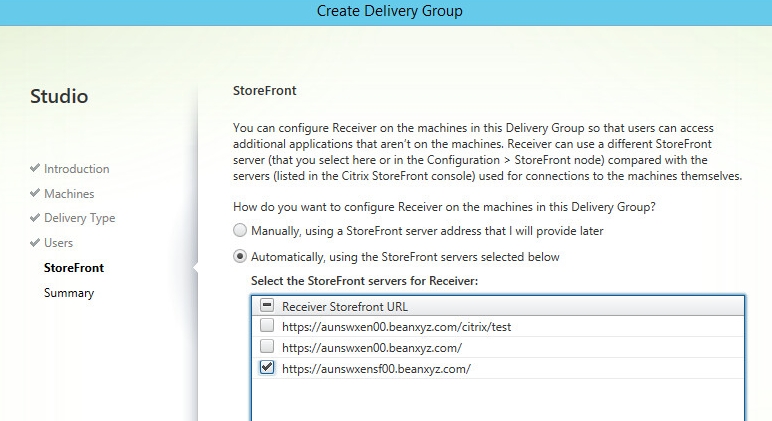Screen dimensions: 772x421
Task: Jump to the Summary step
Action: 69,293
